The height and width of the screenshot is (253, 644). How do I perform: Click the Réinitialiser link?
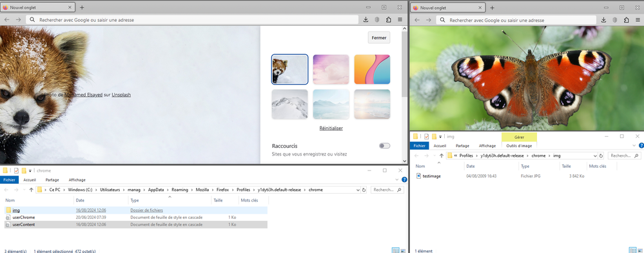pos(331,128)
